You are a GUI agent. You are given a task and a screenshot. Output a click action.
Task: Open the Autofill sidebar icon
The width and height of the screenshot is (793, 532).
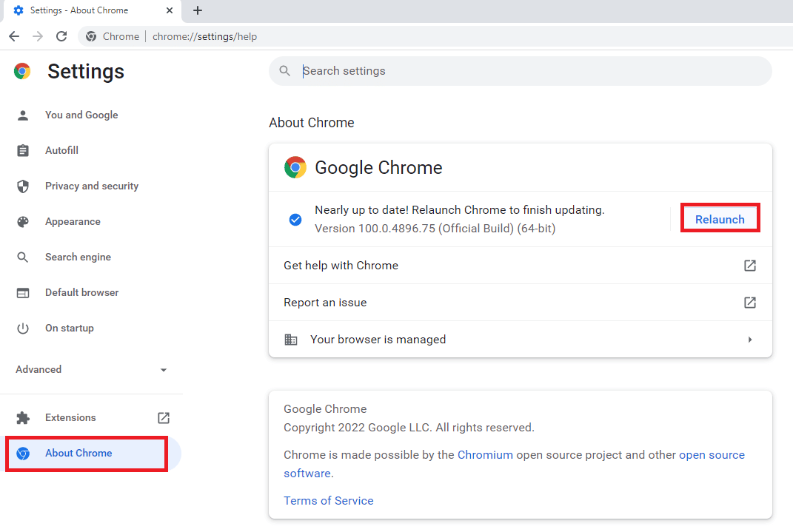[23, 150]
